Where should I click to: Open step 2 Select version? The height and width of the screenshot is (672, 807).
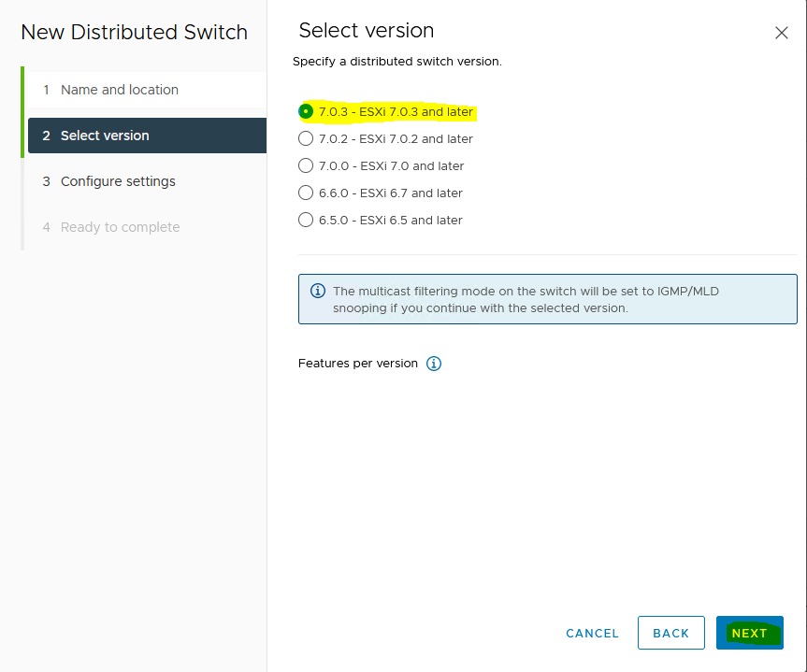click(147, 136)
